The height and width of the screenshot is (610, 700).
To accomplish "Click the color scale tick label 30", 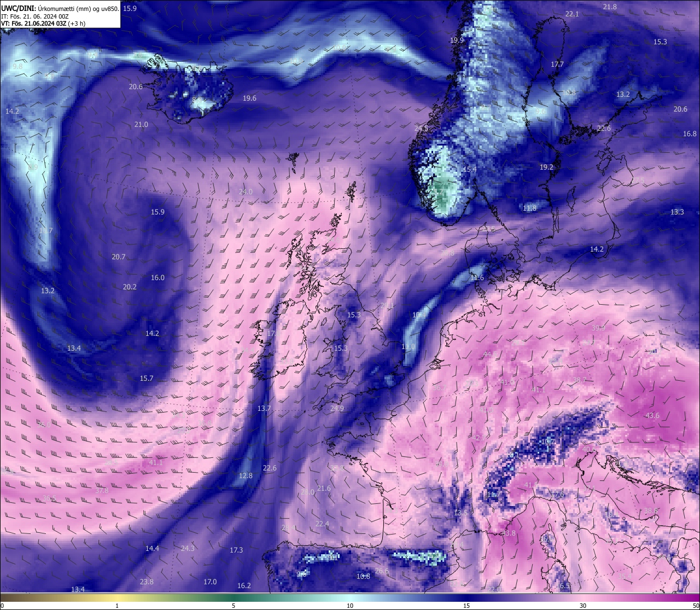I will 583,606.
